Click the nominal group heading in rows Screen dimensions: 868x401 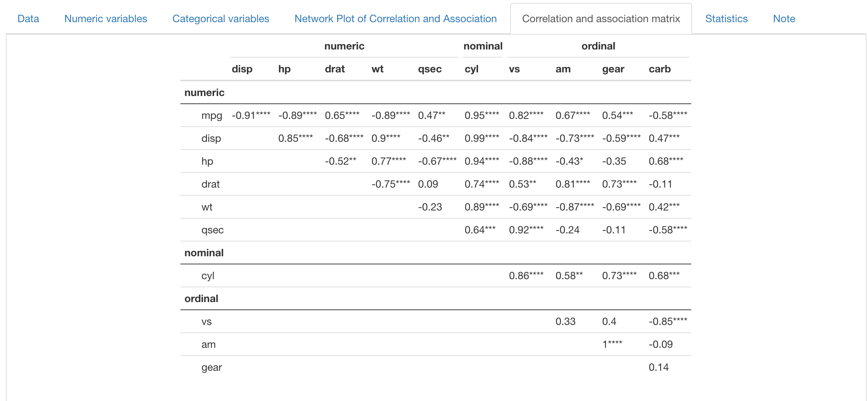pyautogui.click(x=204, y=253)
